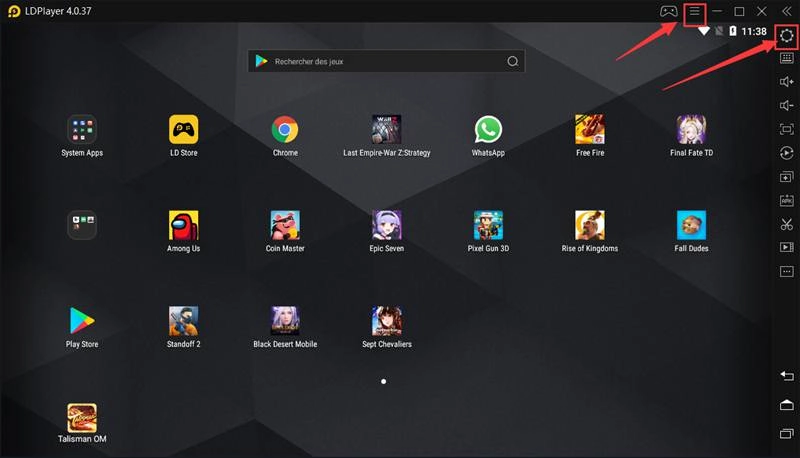The image size is (800, 458).
Task: Decrease volume using sidebar speaker icon
Action: coord(787,106)
